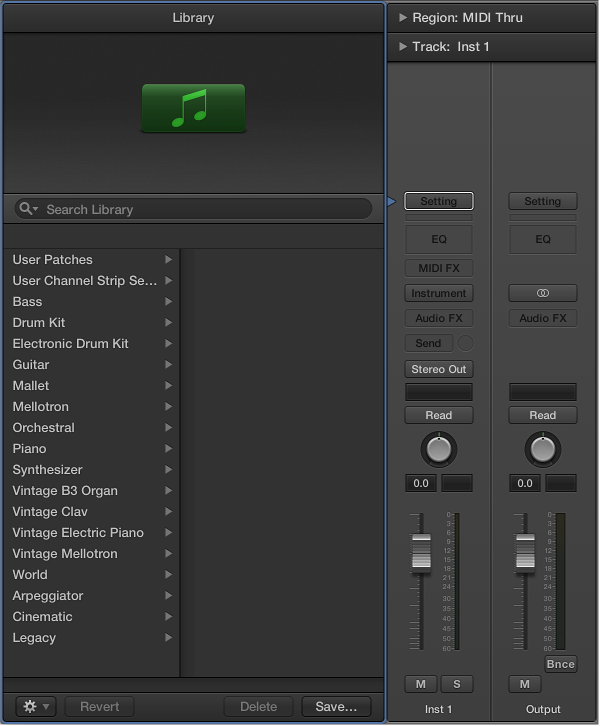Open the Read automation menu on Output
The height and width of the screenshot is (726, 600).
[543, 415]
